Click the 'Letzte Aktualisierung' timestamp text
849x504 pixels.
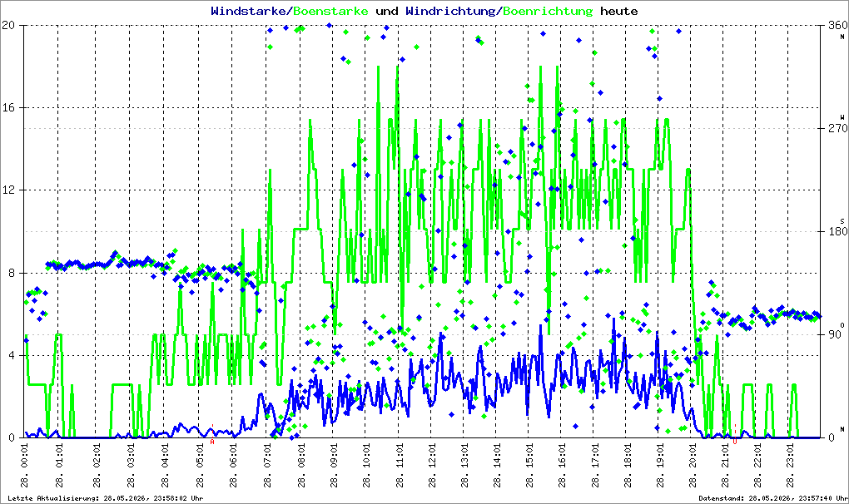tap(106, 498)
